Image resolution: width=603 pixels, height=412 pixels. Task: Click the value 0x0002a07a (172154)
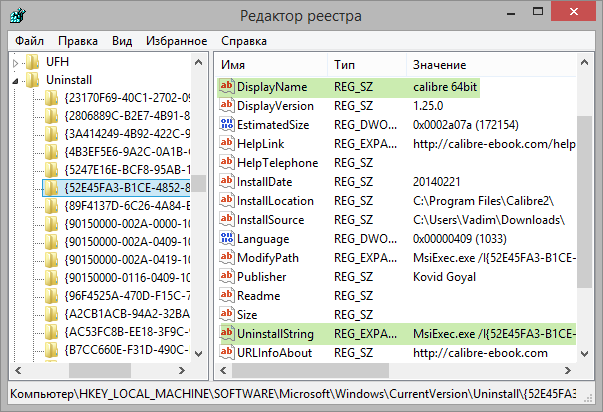click(466, 125)
